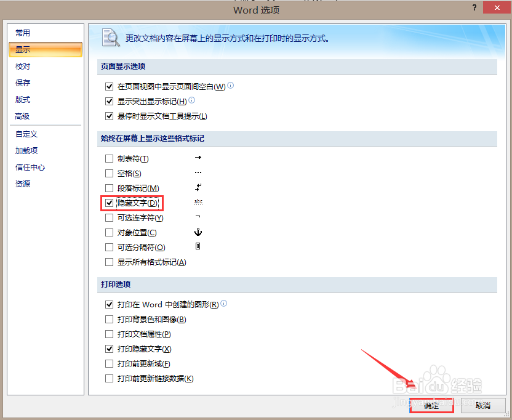Image resolution: width=512 pixels, height=420 pixels.
Task: Toggle 显示突出显示标记 checkbox
Action: 109,102
